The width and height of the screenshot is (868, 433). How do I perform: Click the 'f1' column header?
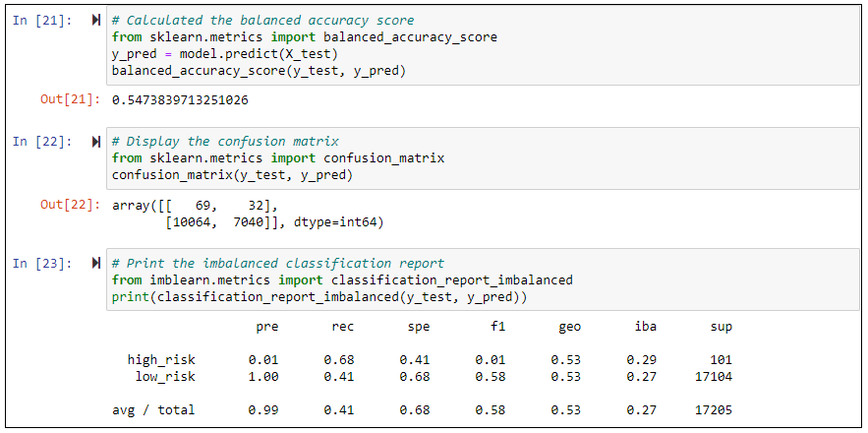[498, 327]
